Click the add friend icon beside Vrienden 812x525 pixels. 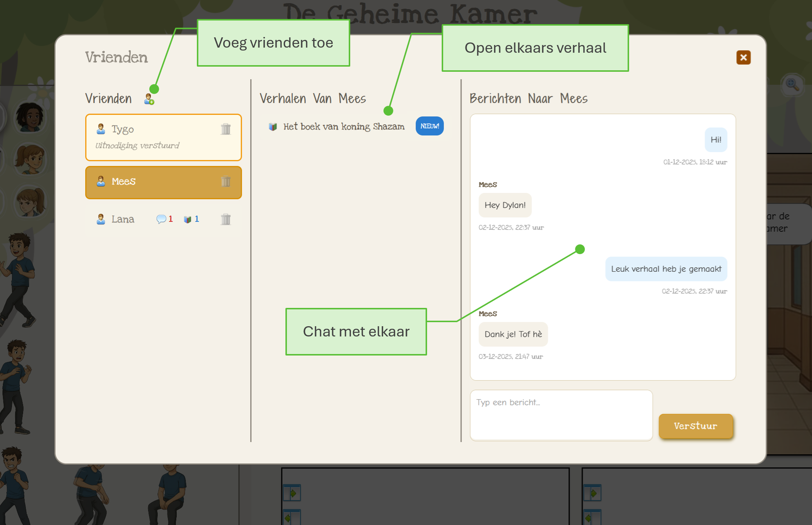149,99
